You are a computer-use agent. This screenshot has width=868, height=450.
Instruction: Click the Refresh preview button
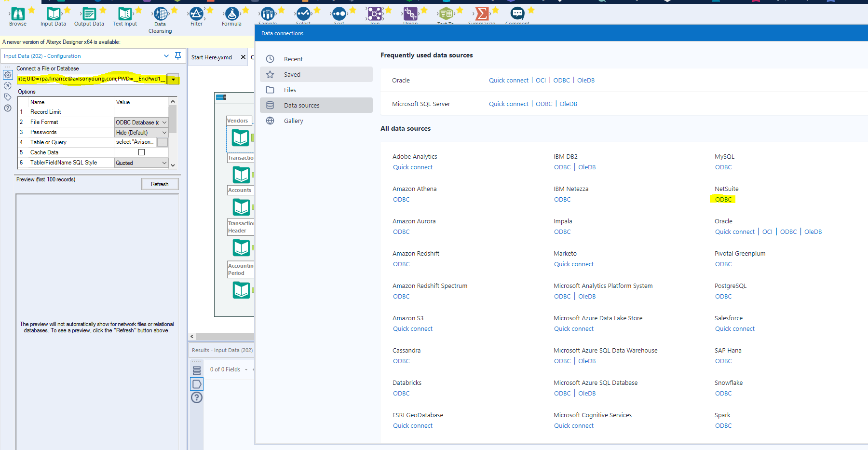160,184
